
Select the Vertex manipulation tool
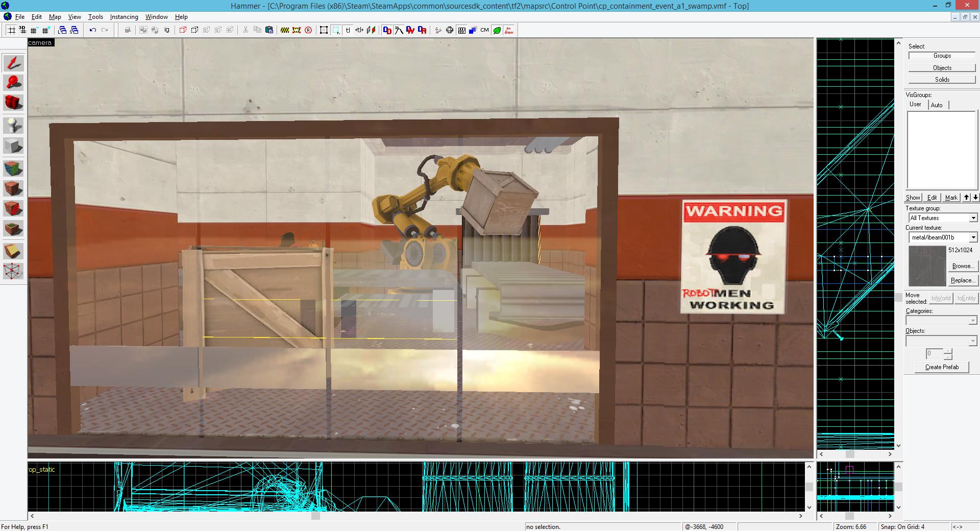pos(13,271)
